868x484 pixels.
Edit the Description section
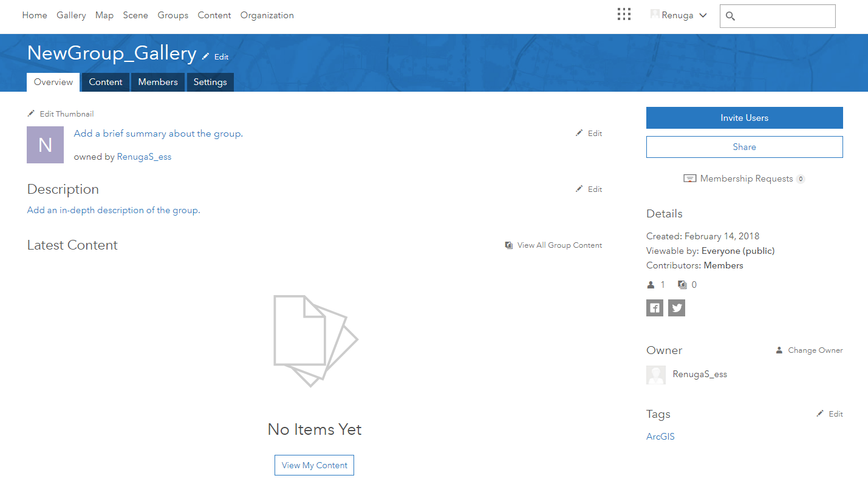588,189
